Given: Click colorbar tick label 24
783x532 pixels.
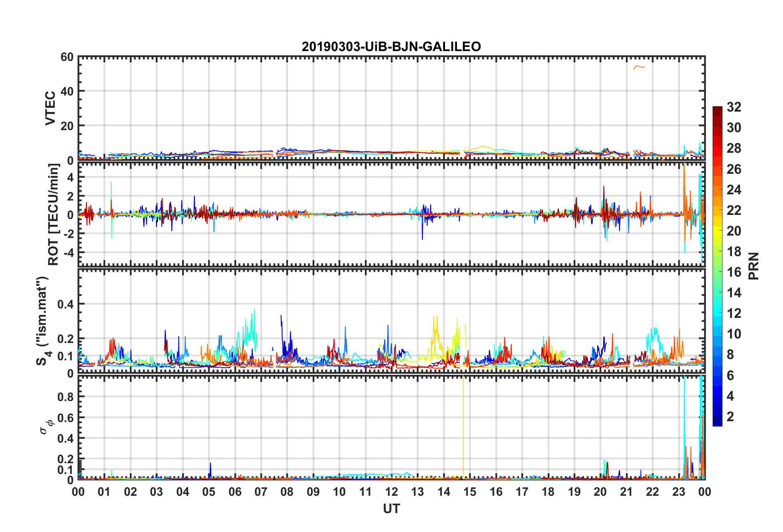Looking at the screenshot, I should click(734, 189).
